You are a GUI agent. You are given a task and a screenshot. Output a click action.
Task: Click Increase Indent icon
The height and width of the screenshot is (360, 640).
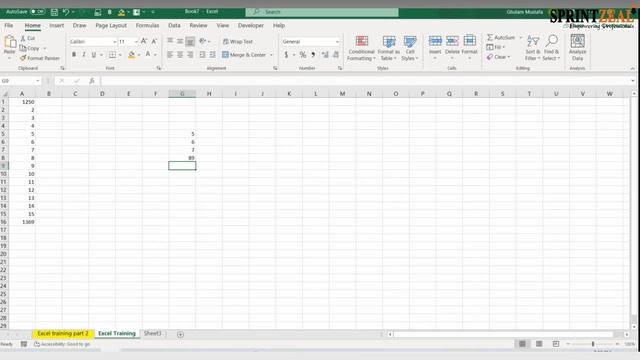[x=213, y=54]
